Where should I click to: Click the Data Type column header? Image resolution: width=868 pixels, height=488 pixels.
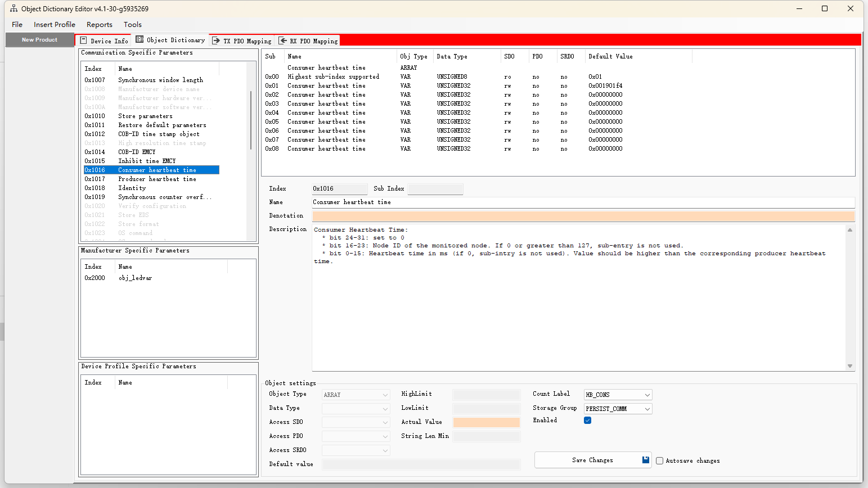[467, 56]
